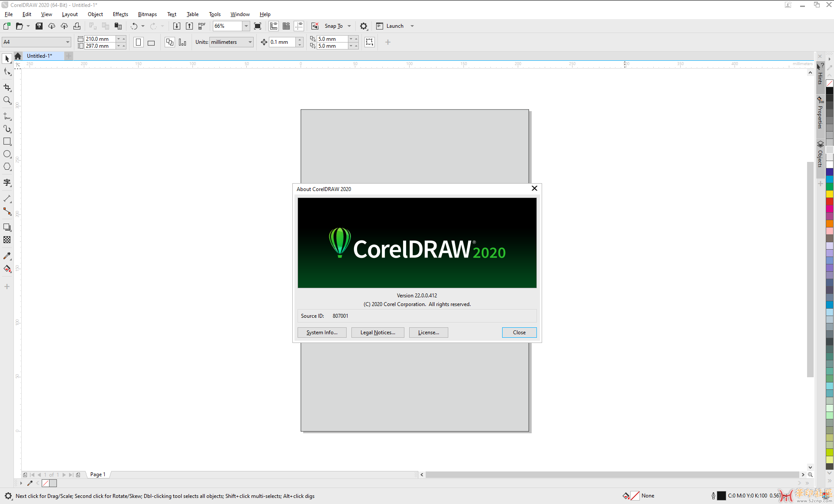
Task: Select the Drop Shadow tool
Action: 7,227
